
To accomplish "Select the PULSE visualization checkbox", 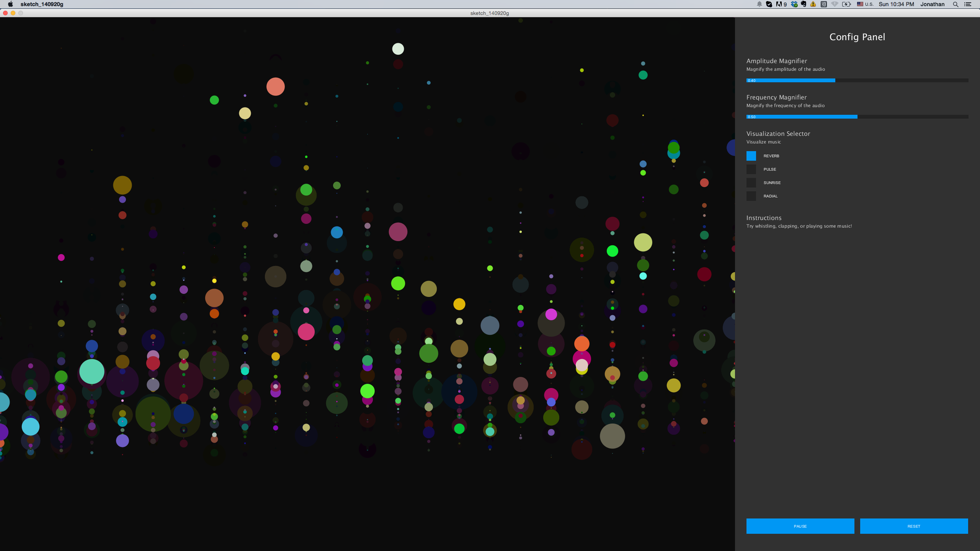I will [x=751, y=169].
